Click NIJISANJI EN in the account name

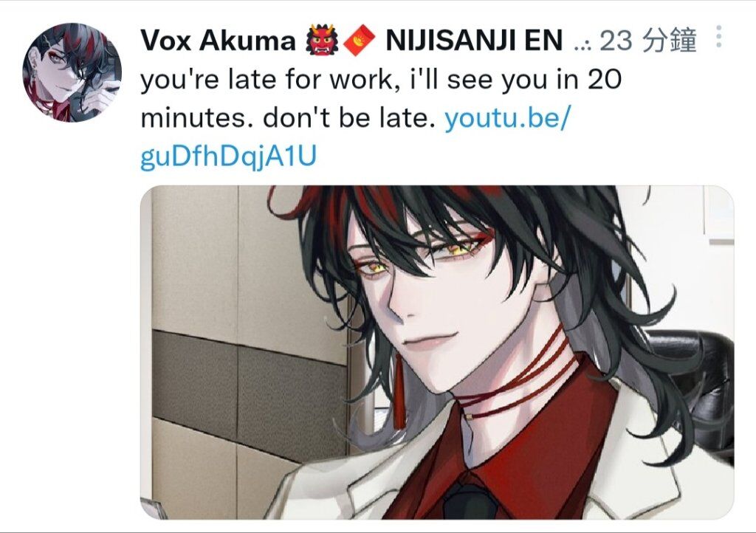tap(474, 40)
